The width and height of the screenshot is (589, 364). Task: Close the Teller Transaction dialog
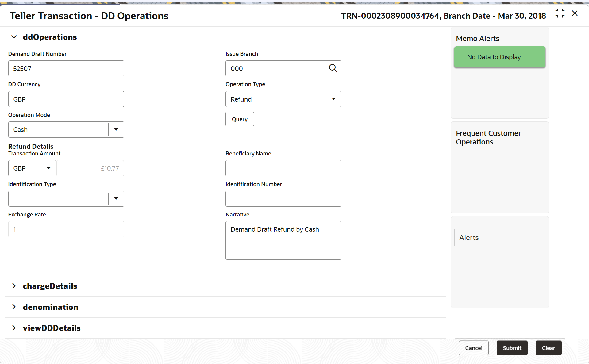pyautogui.click(x=575, y=13)
